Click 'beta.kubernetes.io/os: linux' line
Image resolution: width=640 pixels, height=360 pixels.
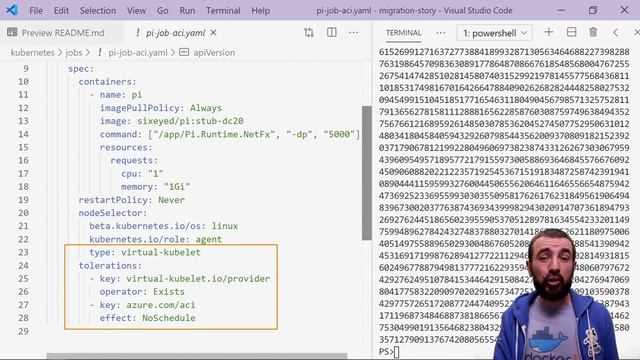coord(164,226)
